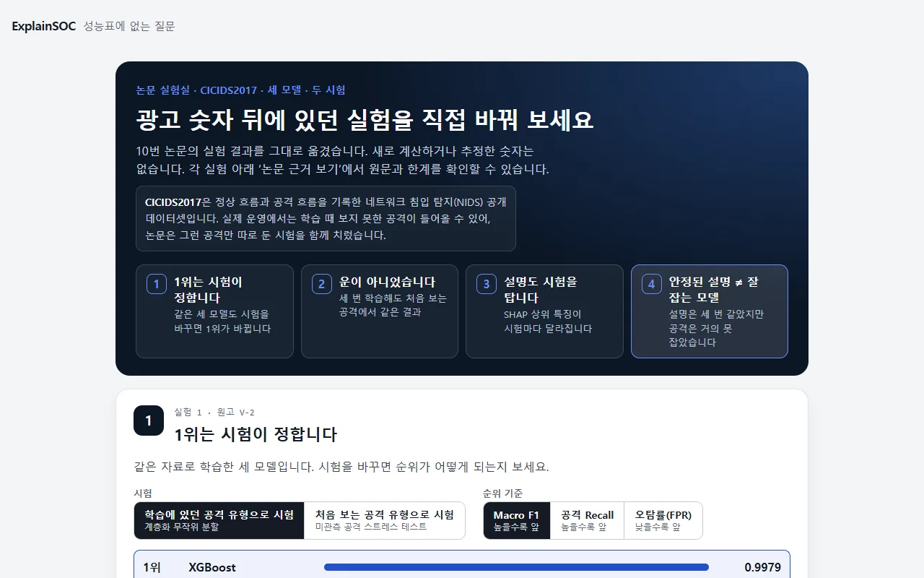Image resolution: width=924 pixels, height=578 pixels.
Task: Click '논문 실험실 · CICIDS2017 · 세 모델 · 두 시험' breadcrumb text
Action: click(240, 90)
